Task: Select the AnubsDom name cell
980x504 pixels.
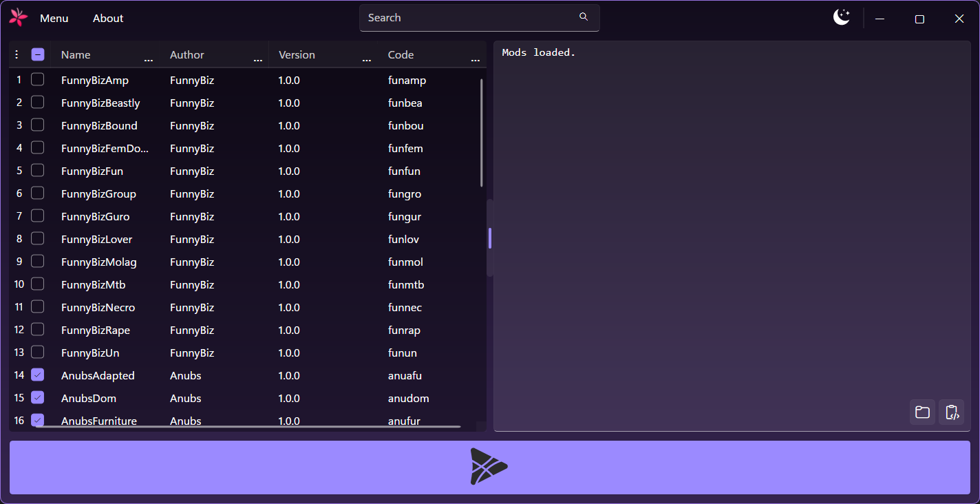Action: tap(89, 398)
